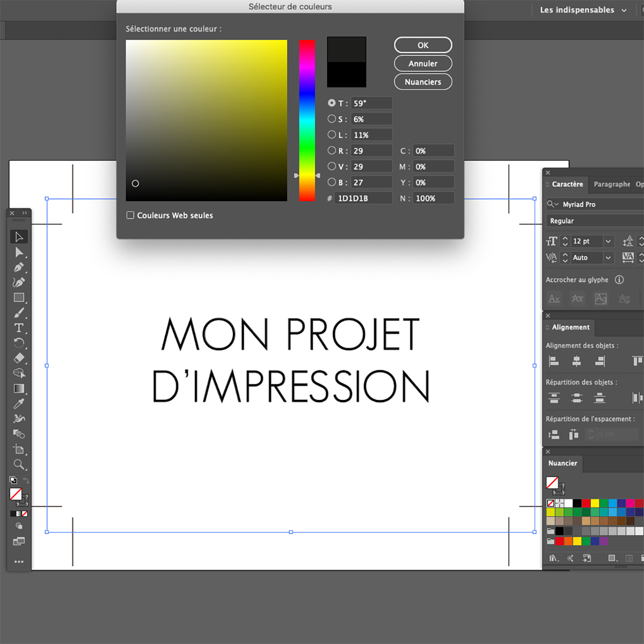Select the S saturation radio button
This screenshot has width=644, height=644.
coord(332,119)
